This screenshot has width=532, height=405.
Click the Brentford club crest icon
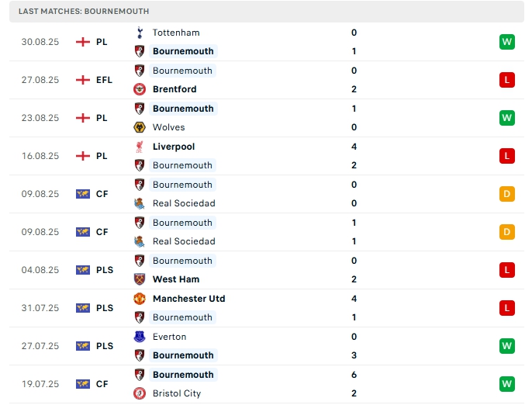pyautogui.click(x=140, y=89)
